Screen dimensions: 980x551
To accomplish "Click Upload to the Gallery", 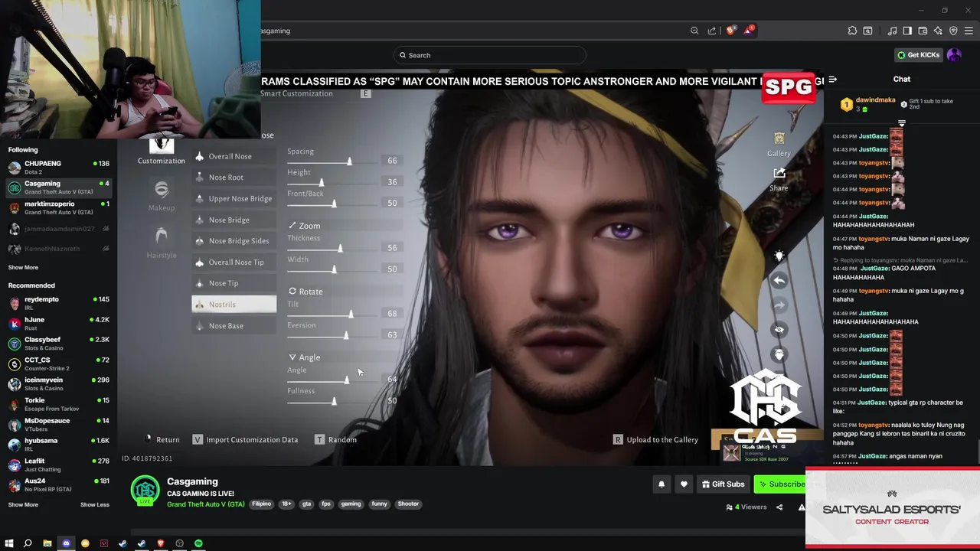I will pos(655,440).
